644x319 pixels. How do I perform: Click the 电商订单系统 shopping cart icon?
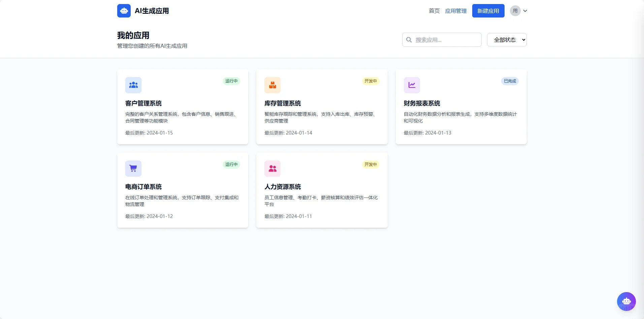[133, 168]
